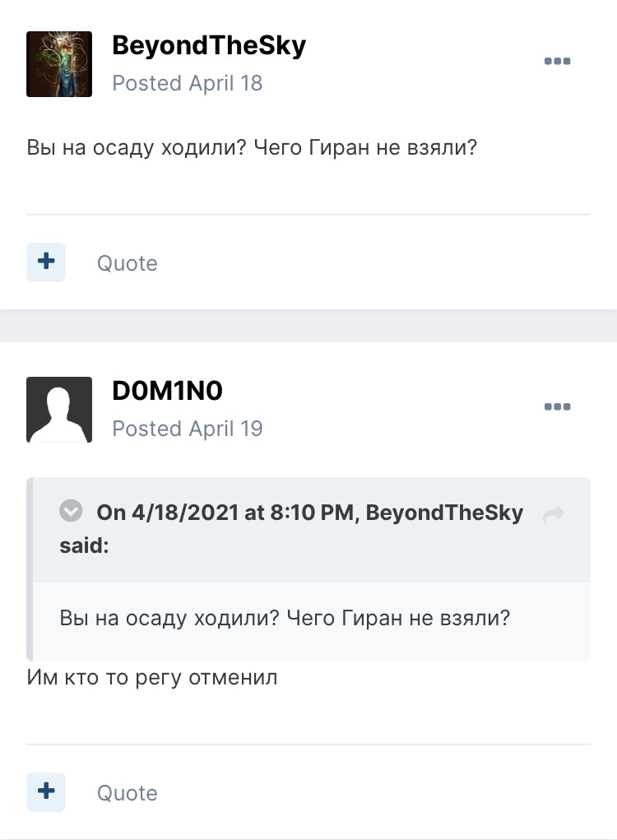
Task: Visit BeyondTheSky's profile via the username
Action: pyautogui.click(x=209, y=46)
